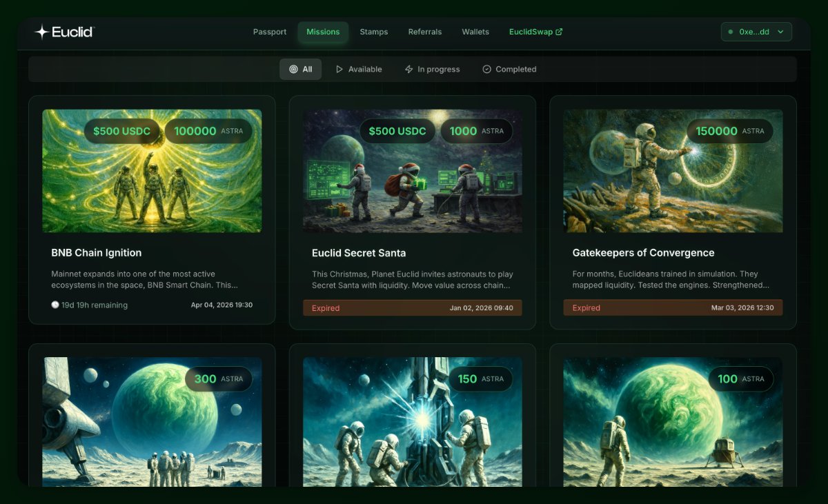Click the Expired bar on Gatekeepers of Convergence
Viewport: 828px width, 504px height.
[x=673, y=308]
